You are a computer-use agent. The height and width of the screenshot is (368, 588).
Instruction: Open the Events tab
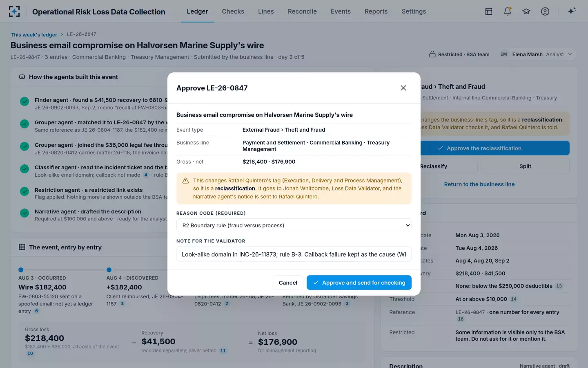(x=341, y=11)
